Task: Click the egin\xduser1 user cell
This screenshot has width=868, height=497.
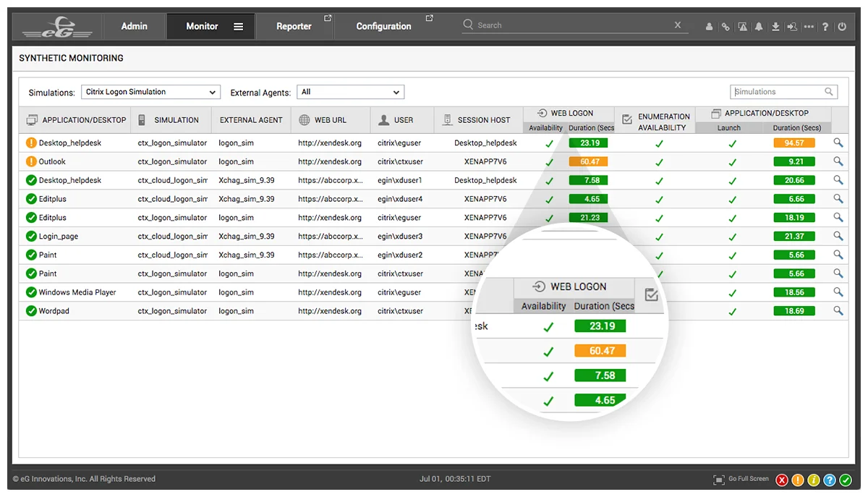Action: pyautogui.click(x=399, y=180)
